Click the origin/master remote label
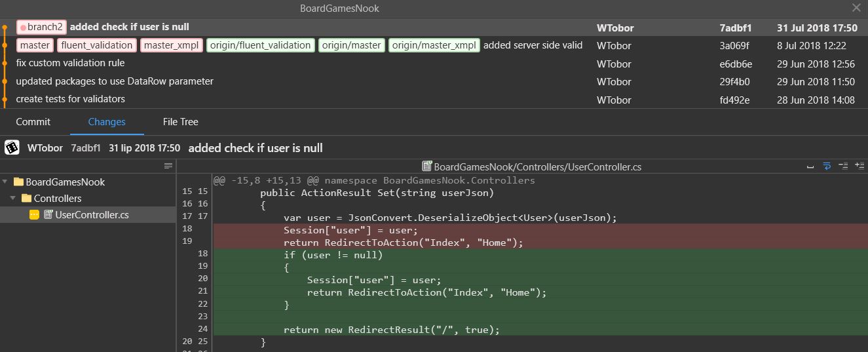The height and width of the screenshot is (352, 868). click(x=351, y=45)
